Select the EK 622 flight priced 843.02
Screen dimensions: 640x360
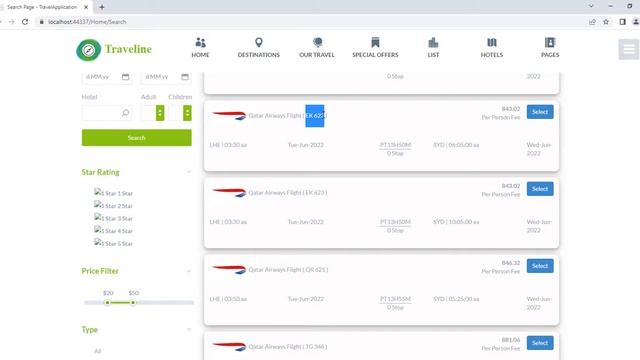[x=540, y=112]
